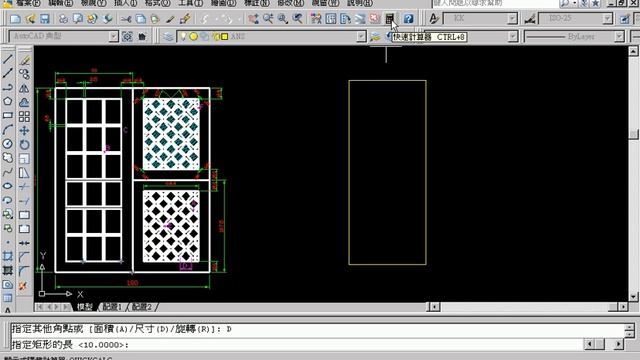Select the Erase modify tool
Viewport: 640px width, 360px height.
point(24,60)
